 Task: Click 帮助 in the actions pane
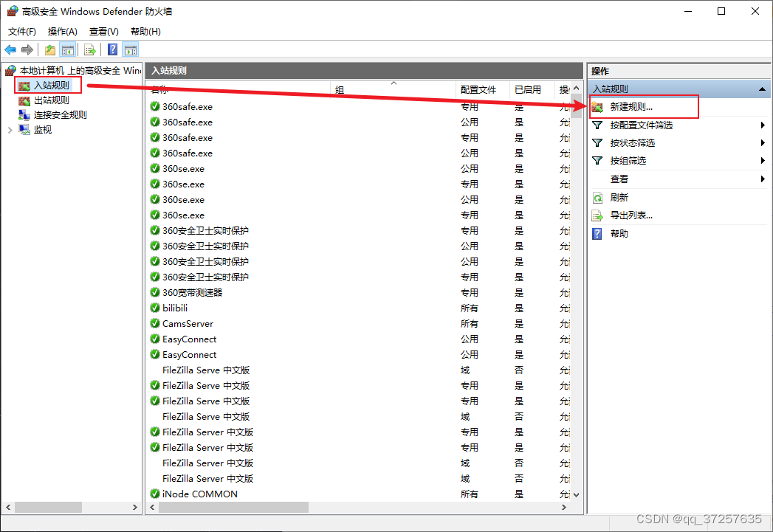619,233
